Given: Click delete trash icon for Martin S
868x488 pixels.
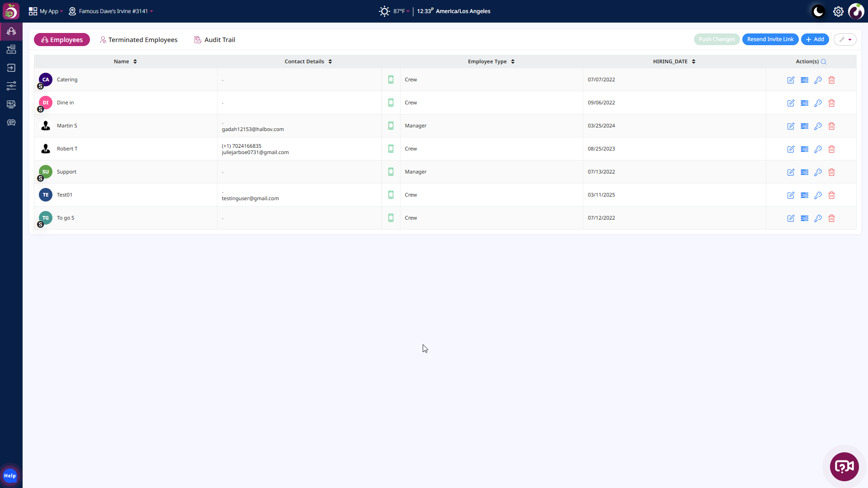Looking at the screenshot, I should click(831, 126).
